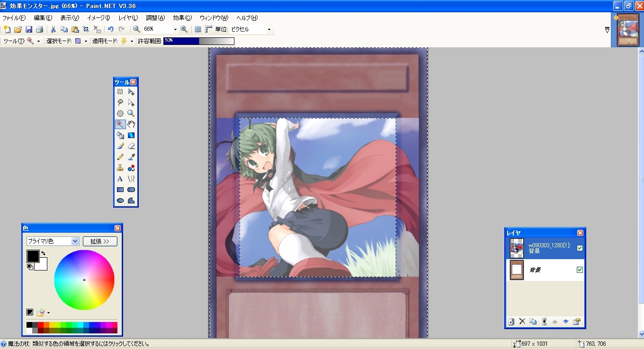
Task: Toggle visibility of w090303_1280[1] layer
Action: pyautogui.click(x=580, y=248)
